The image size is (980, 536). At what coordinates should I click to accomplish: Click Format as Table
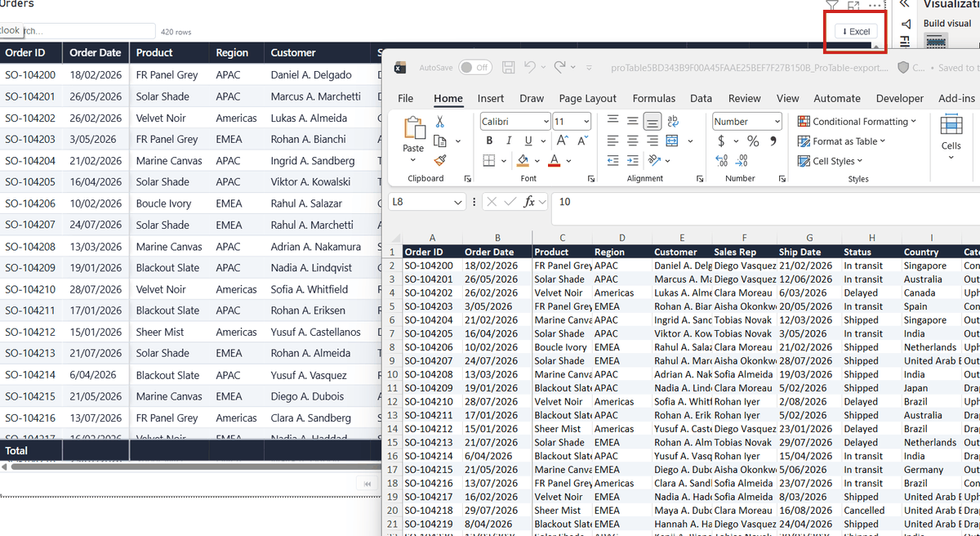(841, 141)
